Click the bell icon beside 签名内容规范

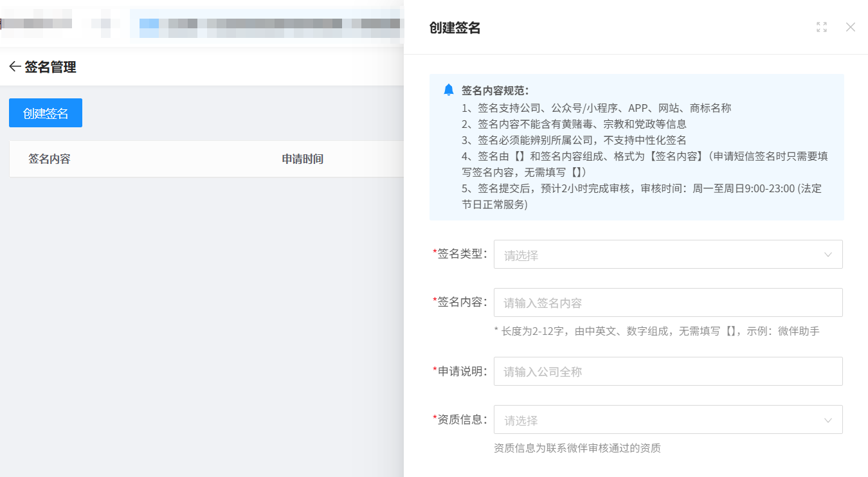(x=449, y=90)
